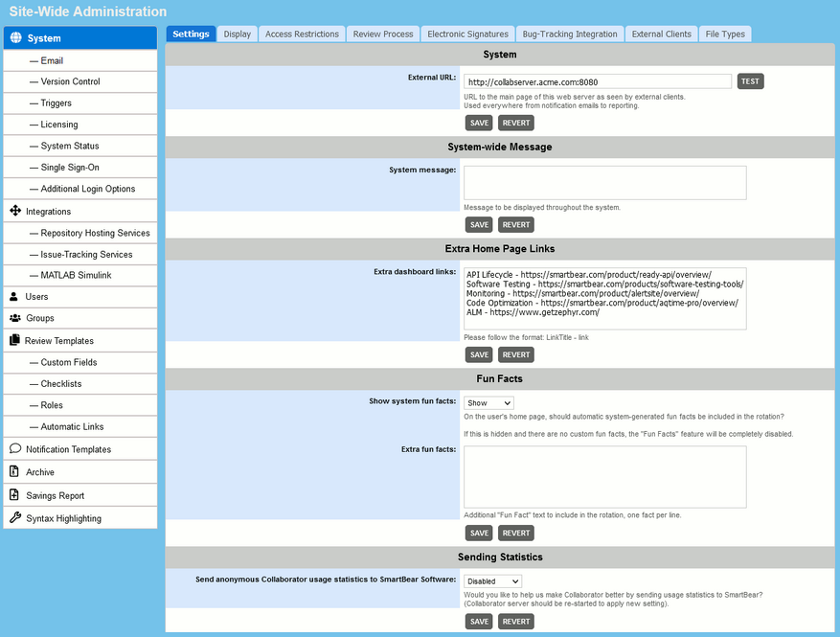The width and height of the screenshot is (840, 637).
Task: Save the Fun Facts section
Action: pyautogui.click(x=479, y=533)
